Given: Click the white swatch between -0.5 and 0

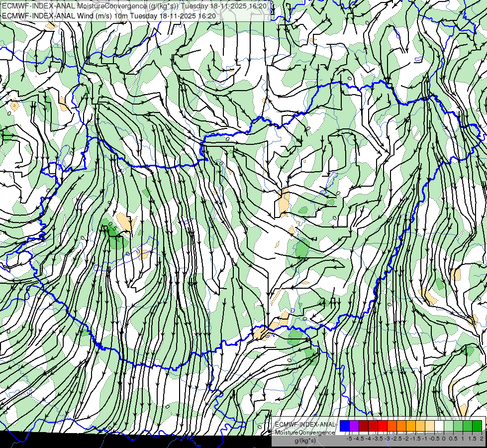Looking at the screenshot, I should (439, 426).
